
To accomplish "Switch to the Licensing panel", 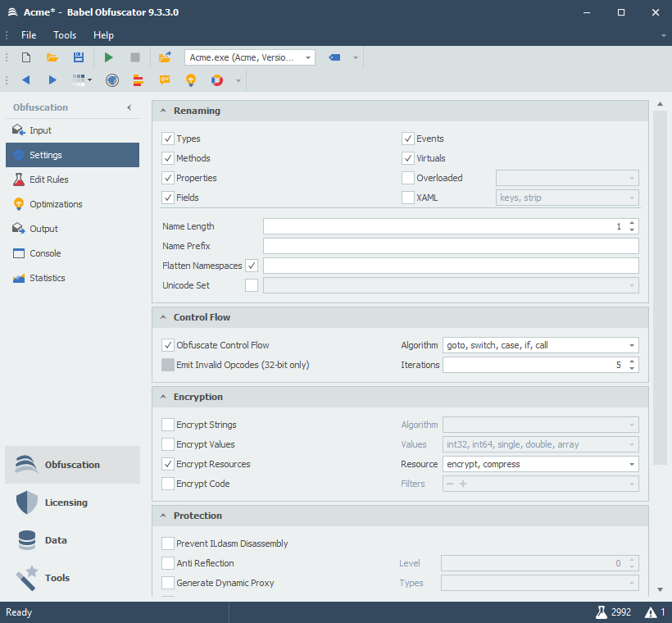I will tap(66, 502).
